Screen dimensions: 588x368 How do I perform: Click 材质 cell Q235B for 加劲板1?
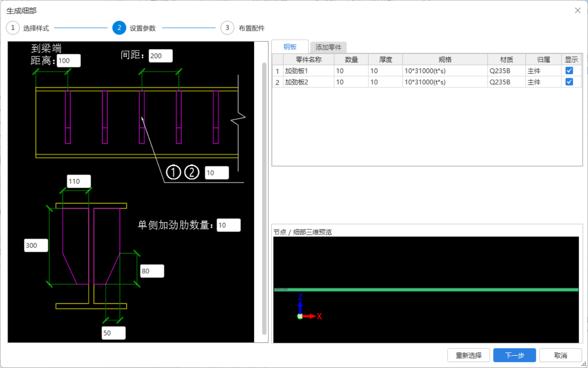tap(506, 71)
